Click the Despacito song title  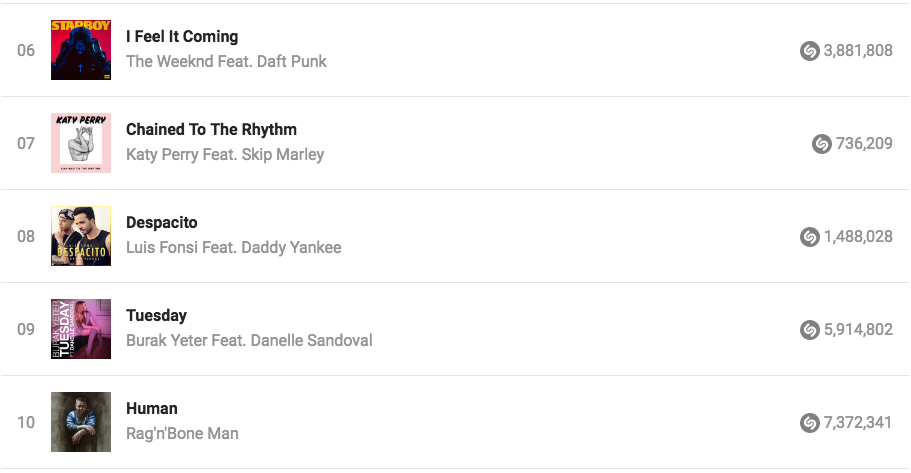tap(162, 223)
